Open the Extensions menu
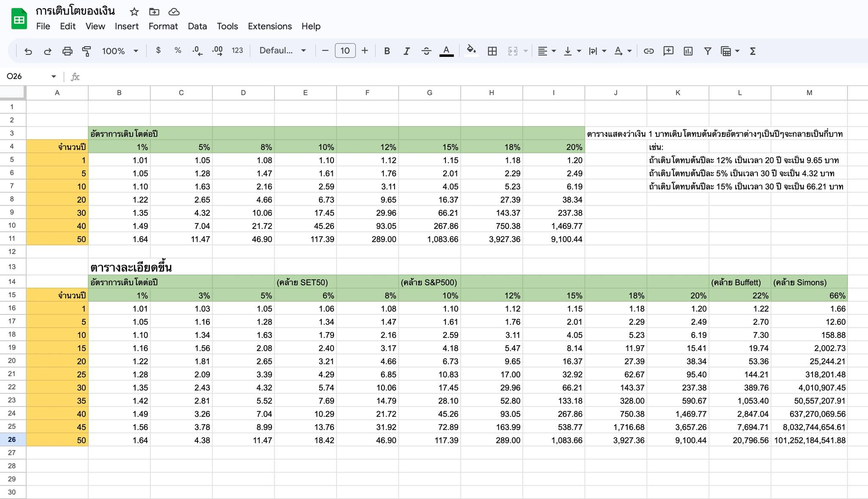Viewport: 868px width, 499px height. click(x=270, y=26)
